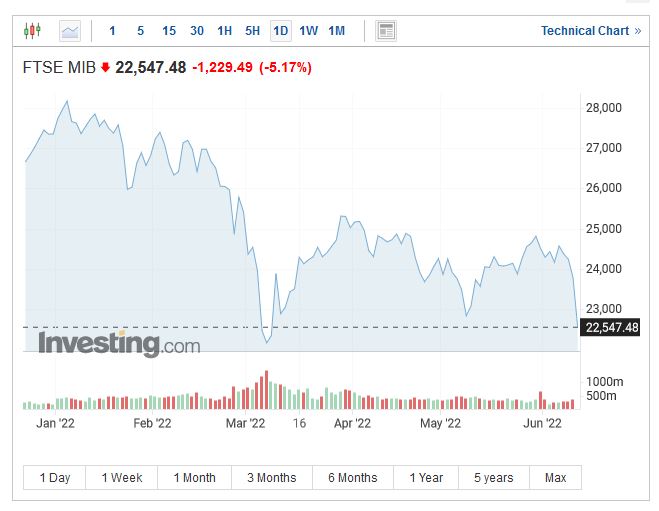Viewport: 659px width, 511px height.
Task: Select the 5H interval
Action: (x=253, y=31)
